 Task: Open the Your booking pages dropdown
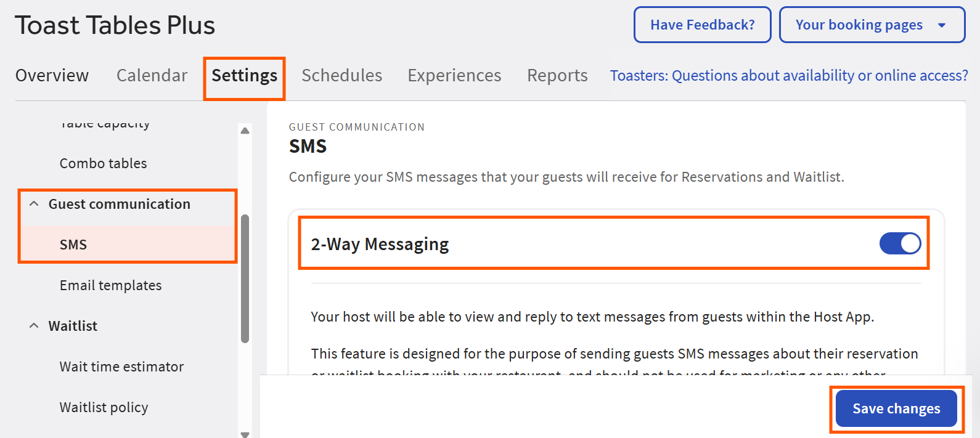872,25
